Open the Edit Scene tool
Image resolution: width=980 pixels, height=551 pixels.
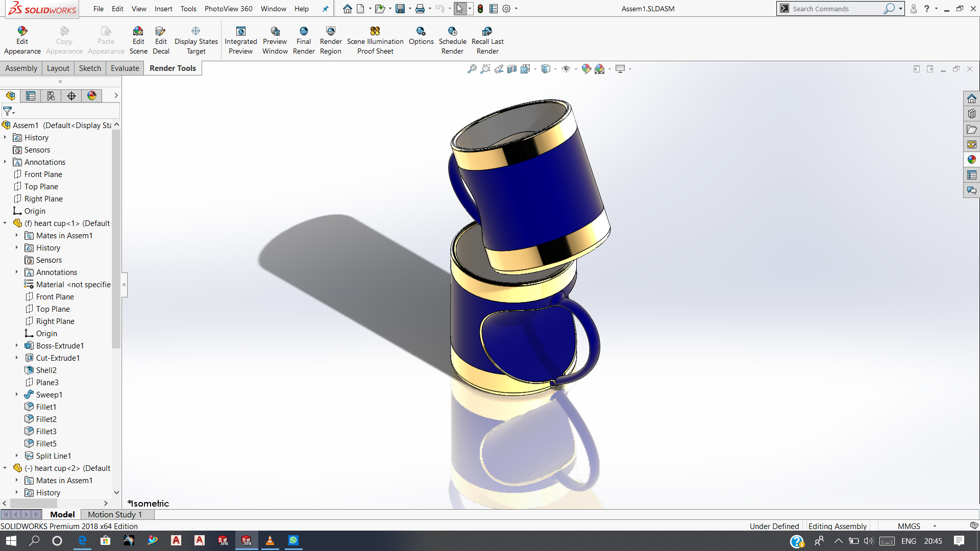tap(138, 40)
